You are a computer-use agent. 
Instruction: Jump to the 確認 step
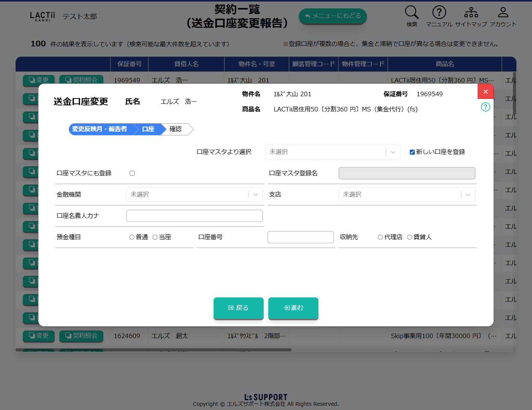[x=176, y=129]
